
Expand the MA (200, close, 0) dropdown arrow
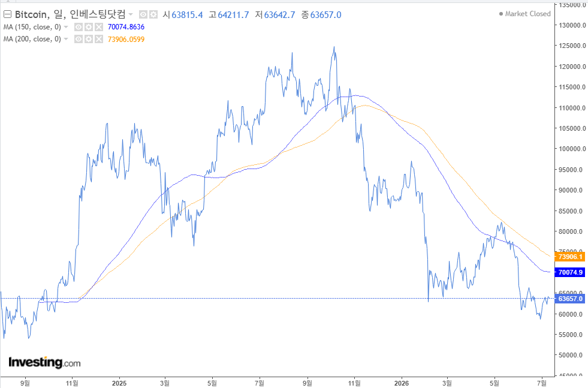pos(66,39)
